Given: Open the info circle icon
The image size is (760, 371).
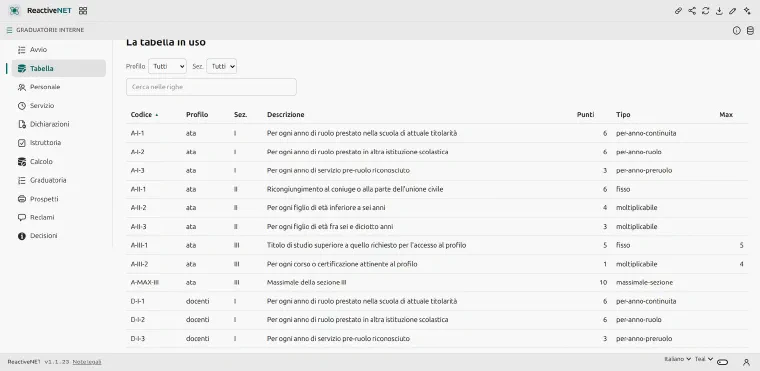Looking at the screenshot, I should tap(737, 31).
